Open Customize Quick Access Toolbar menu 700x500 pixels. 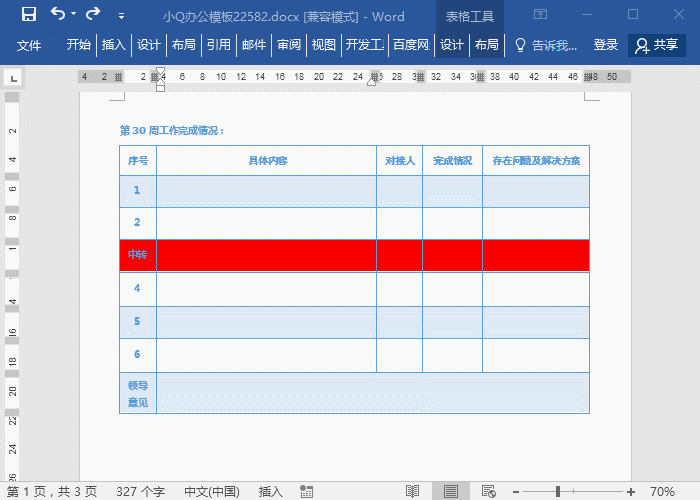121,16
